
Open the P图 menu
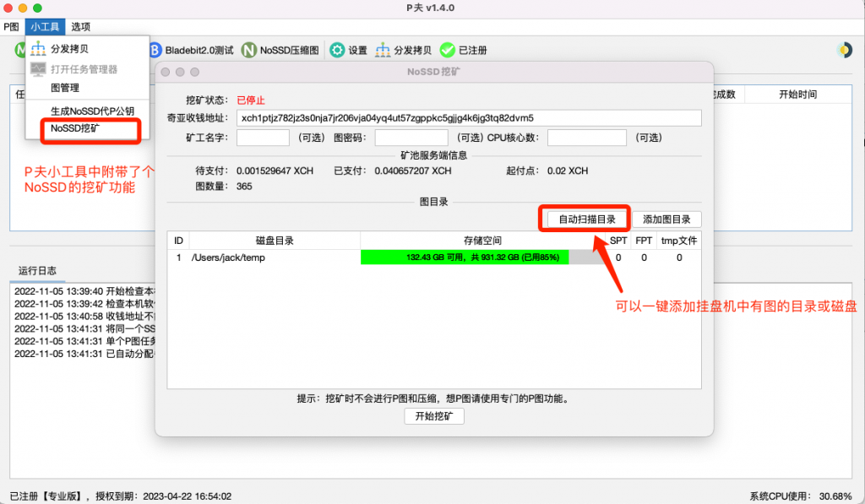point(12,27)
